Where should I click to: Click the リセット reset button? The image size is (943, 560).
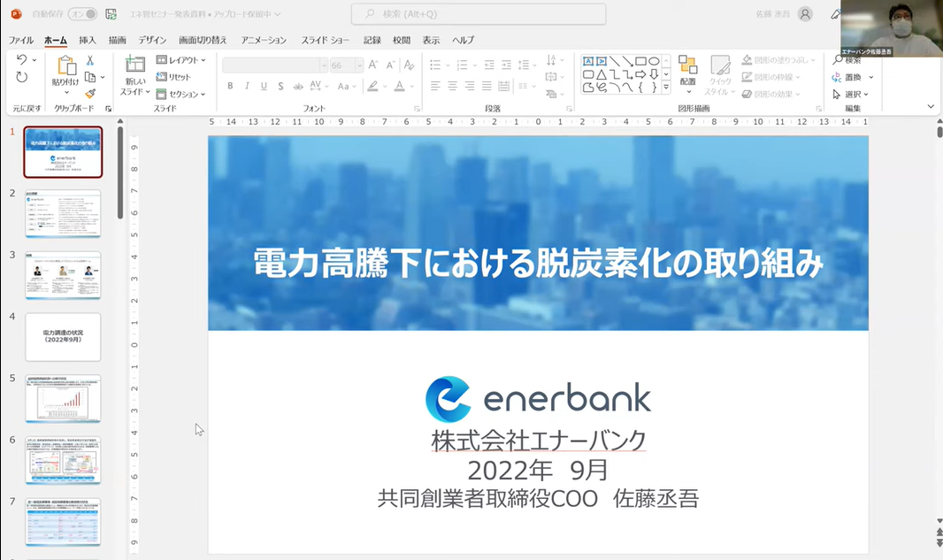click(173, 77)
